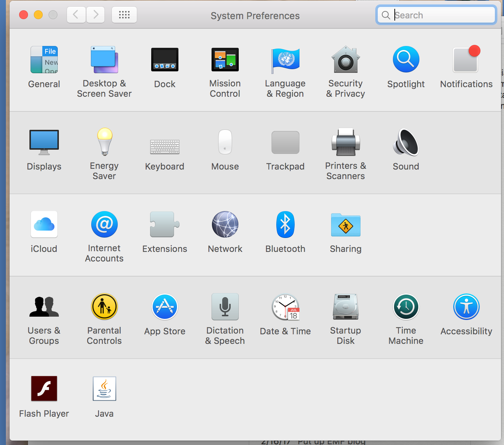Open Internet Accounts preferences
The image size is (504, 445).
coord(104,224)
